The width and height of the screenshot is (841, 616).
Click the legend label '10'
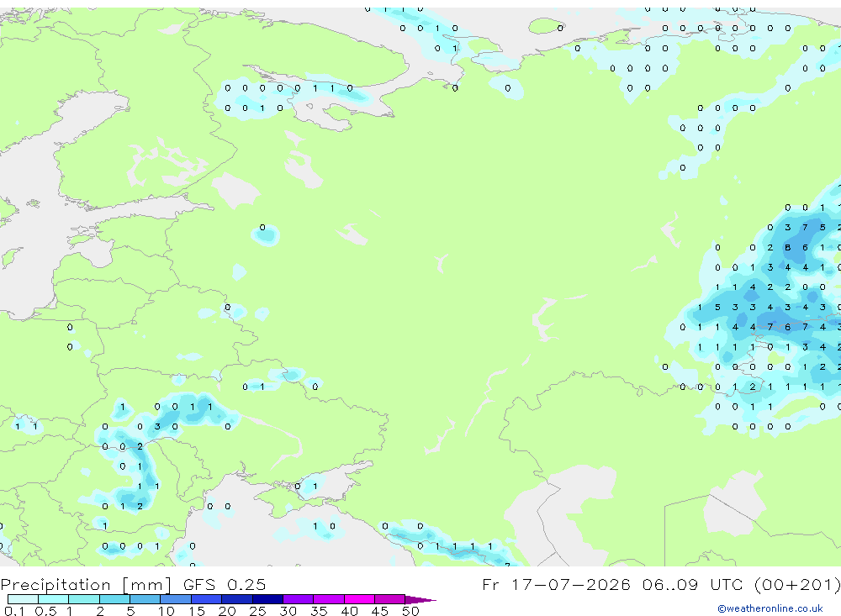coord(167,611)
